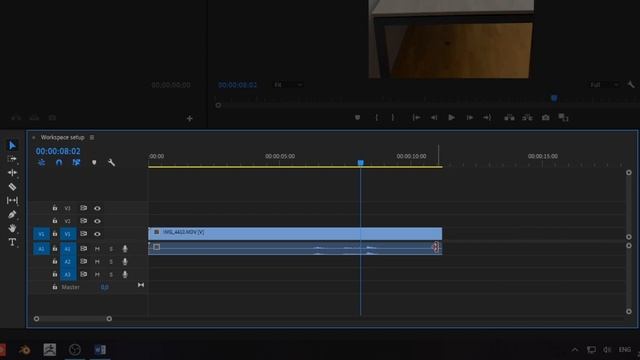This screenshot has width=640, height=360.
Task: Click the Mark Out button
Action: coord(393,118)
